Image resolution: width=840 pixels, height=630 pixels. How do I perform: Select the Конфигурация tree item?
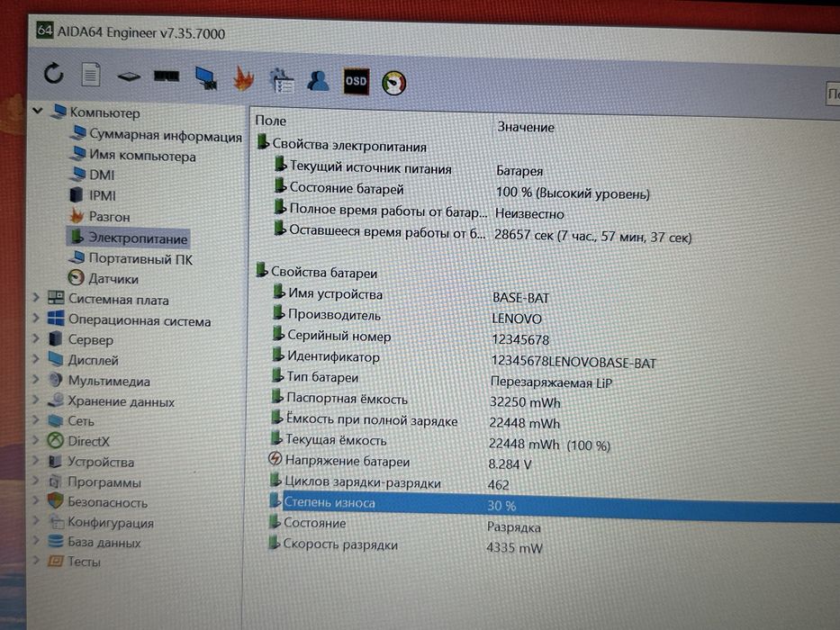point(100,522)
